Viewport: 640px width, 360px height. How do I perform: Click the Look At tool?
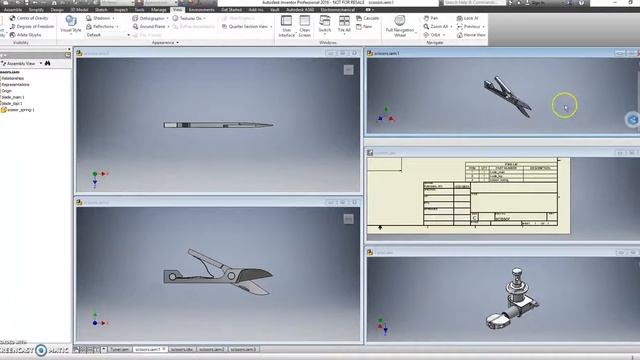point(467,18)
